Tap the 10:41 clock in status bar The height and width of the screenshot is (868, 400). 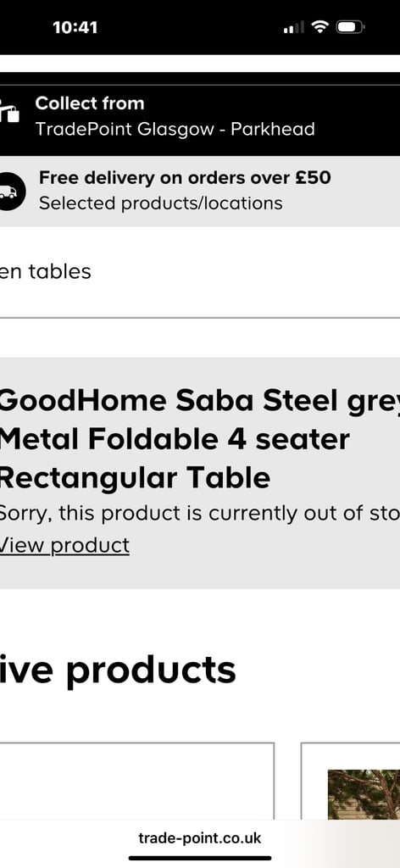point(75,27)
